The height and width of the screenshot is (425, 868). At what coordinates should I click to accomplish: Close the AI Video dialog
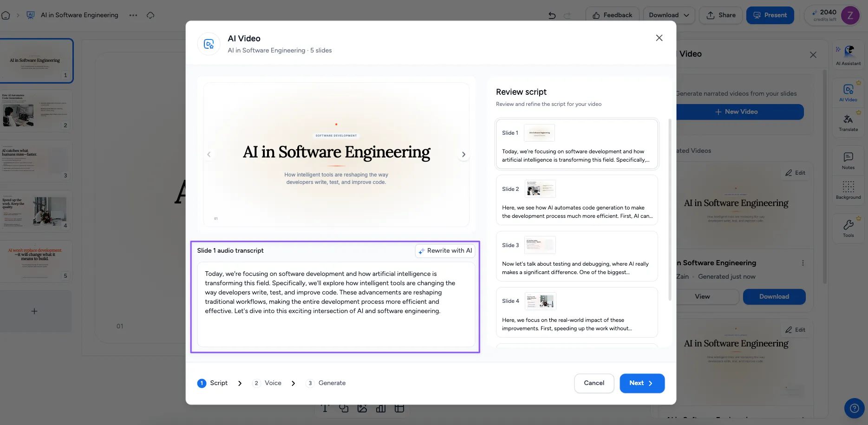click(659, 38)
